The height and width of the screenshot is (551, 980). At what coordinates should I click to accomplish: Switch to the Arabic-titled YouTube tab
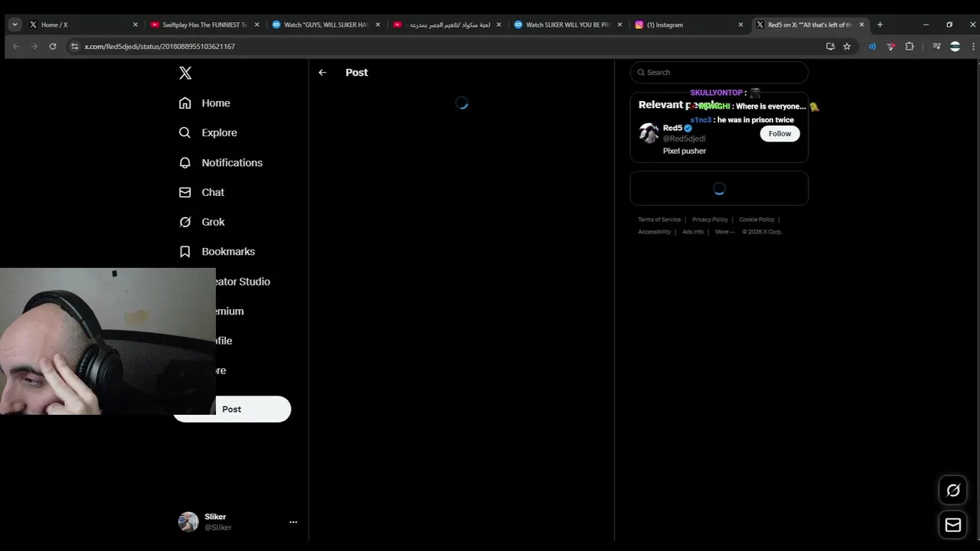(447, 24)
